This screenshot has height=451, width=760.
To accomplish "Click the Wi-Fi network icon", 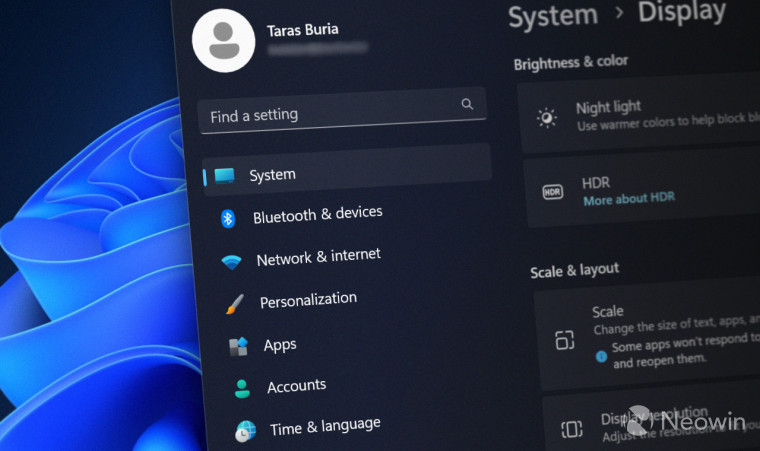I will coord(231,262).
